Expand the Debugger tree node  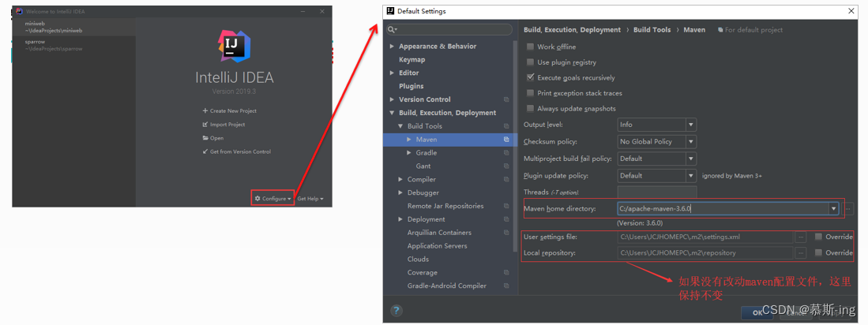(x=400, y=193)
